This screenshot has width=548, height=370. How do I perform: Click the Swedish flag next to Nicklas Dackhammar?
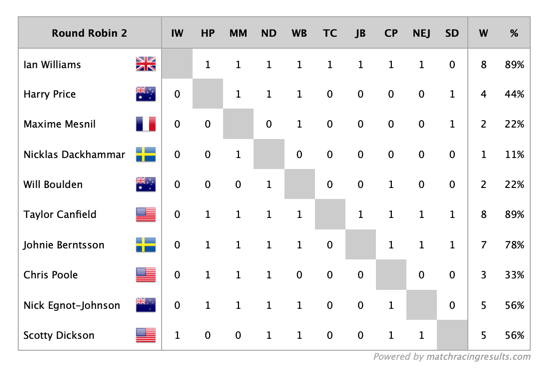click(x=146, y=154)
